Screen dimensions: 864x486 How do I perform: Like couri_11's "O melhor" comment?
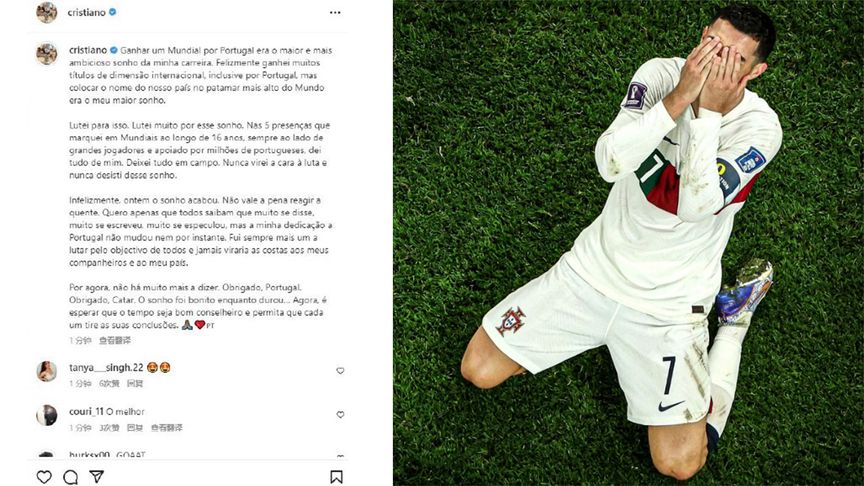[340, 414]
